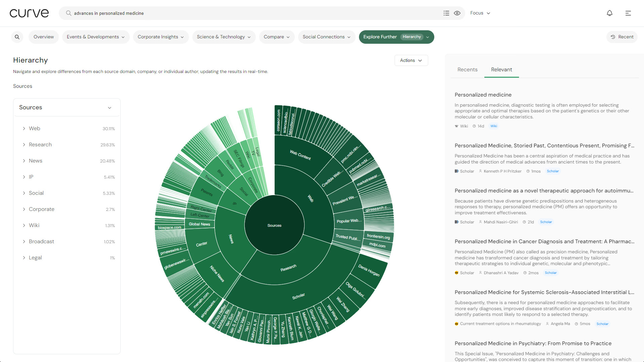
Task: Switch to the Relevant tab
Action: [501, 70]
